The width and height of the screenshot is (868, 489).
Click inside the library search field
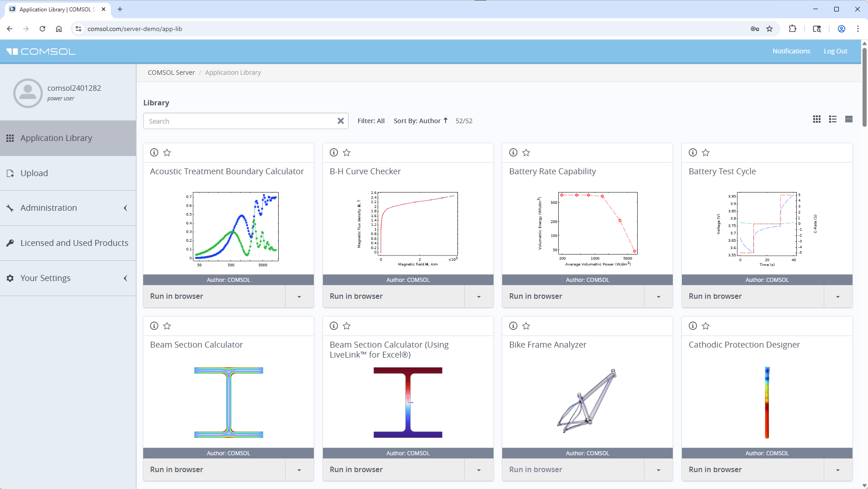pos(237,121)
